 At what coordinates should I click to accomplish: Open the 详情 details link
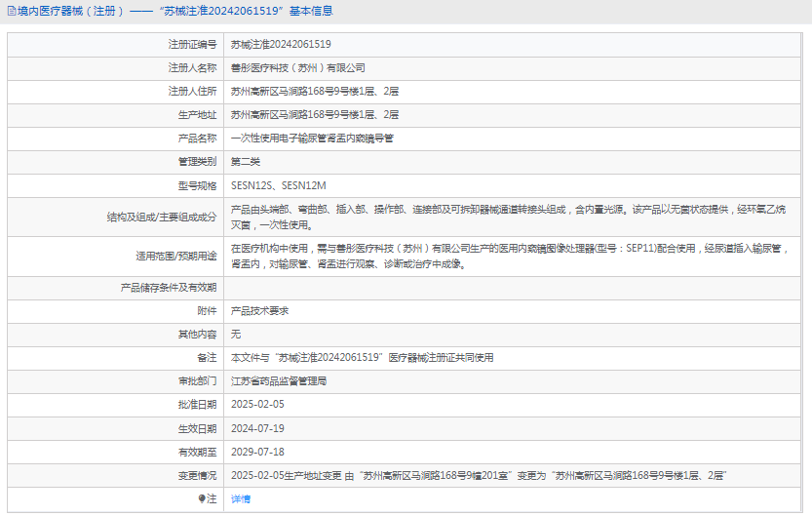[x=241, y=498]
